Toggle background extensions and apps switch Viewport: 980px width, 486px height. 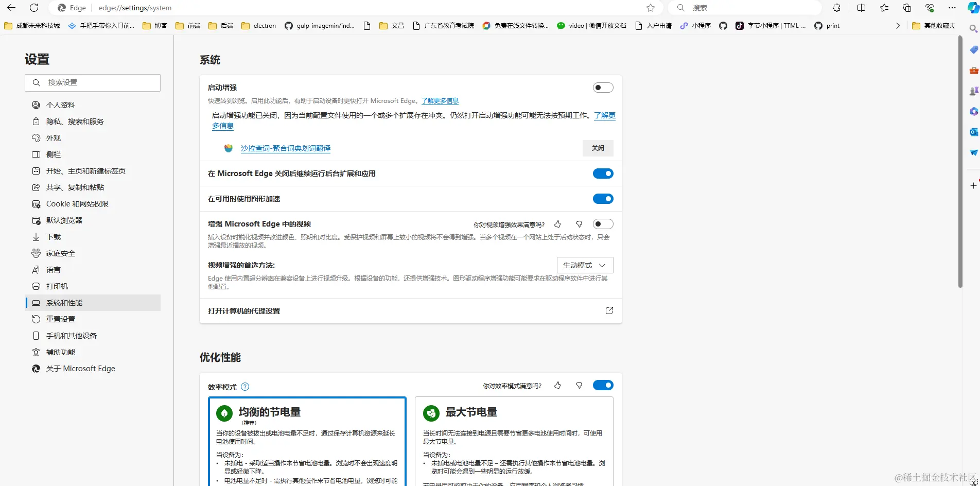tap(603, 173)
